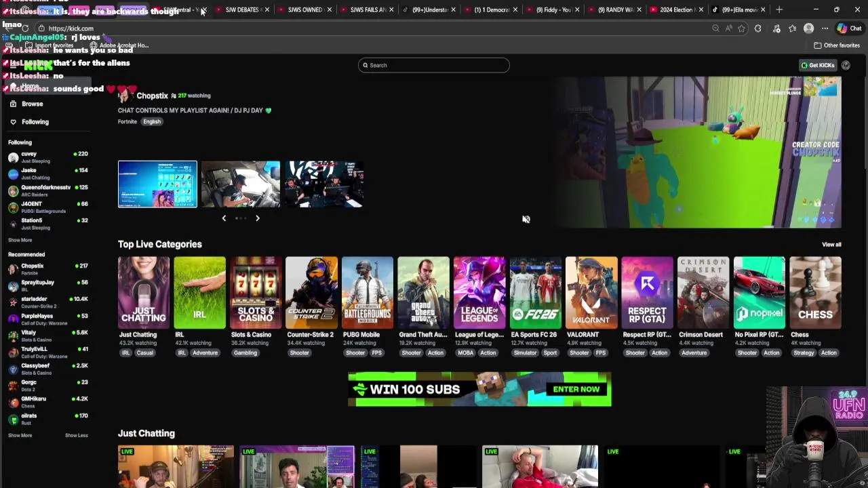Open the Grand Theft Auto category card
This screenshot has height=488, width=868.
point(423,293)
